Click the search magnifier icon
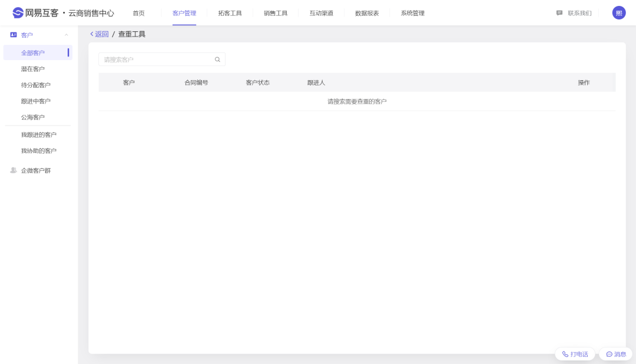This screenshot has width=636, height=364. 217,59
